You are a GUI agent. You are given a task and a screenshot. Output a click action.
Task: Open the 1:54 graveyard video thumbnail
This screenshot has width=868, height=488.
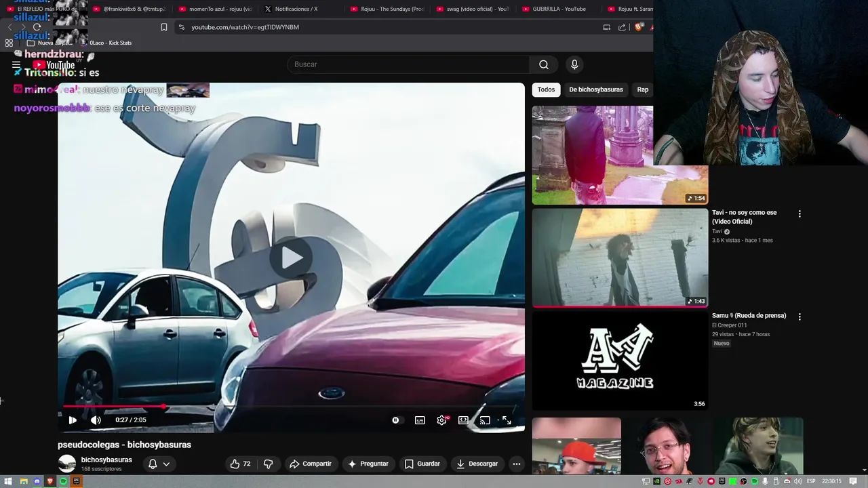click(620, 155)
